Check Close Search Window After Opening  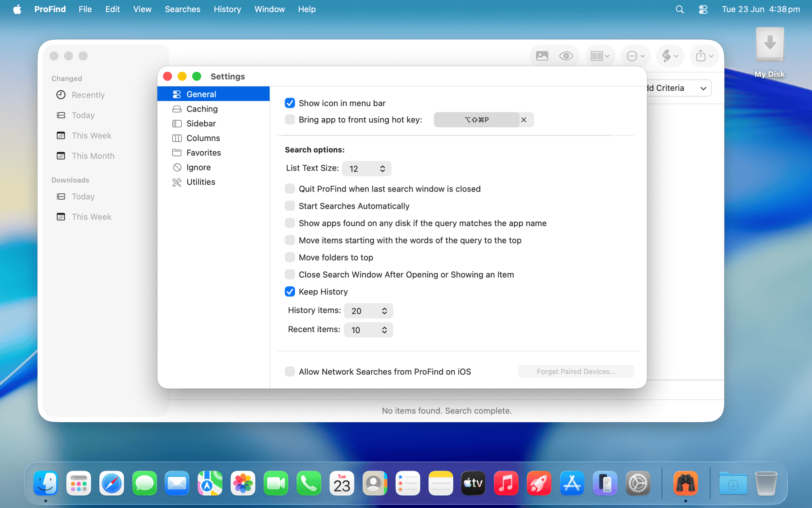point(290,275)
